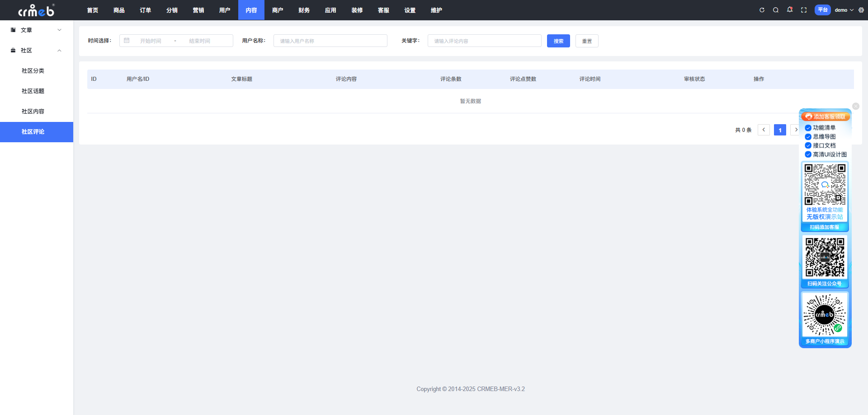The height and width of the screenshot is (415, 868).
Task: Open the demo user dropdown
Action: pos(844,10)
